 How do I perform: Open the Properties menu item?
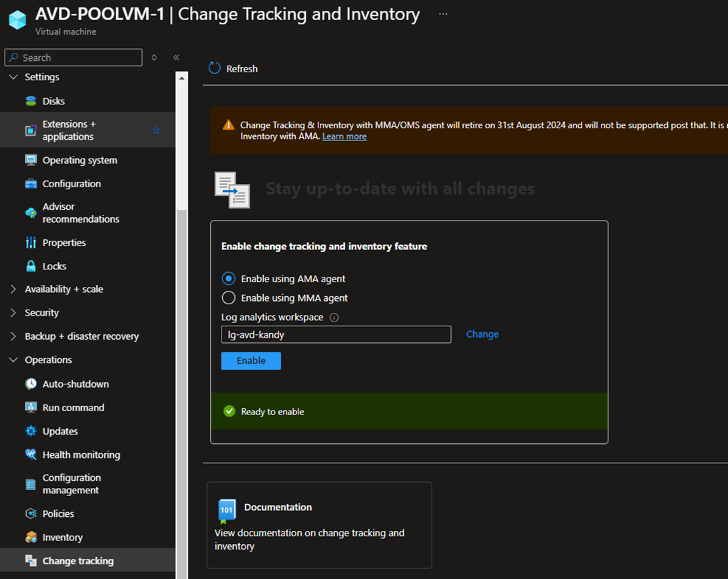[x=88, y=243]
